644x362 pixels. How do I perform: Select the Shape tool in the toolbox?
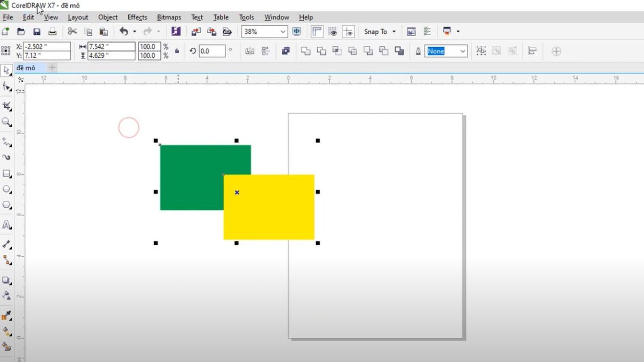tap(7, 86)
